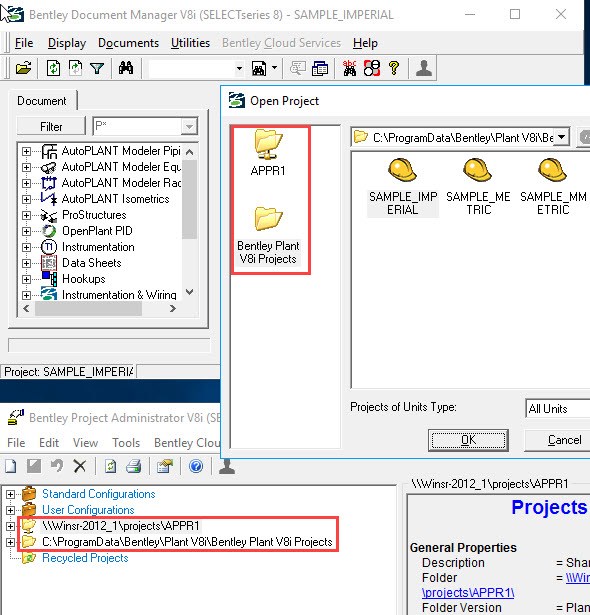The image size is (590, 615).
Task: Click document tree scroll down arrow
Action: click(x=189, y=292)
